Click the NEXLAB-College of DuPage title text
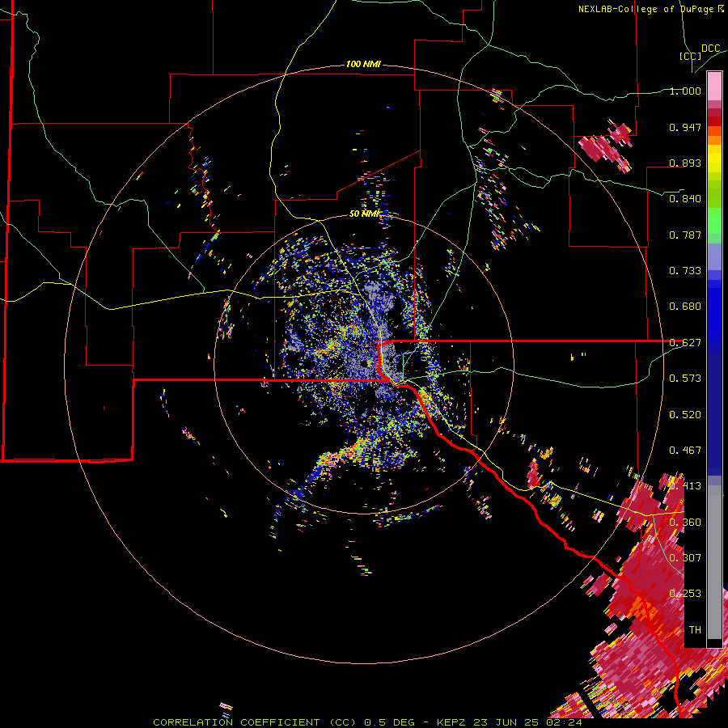Image resolution: width=728 pixels, height=728 pixels. pyautogui.click(x=645, y=9)
